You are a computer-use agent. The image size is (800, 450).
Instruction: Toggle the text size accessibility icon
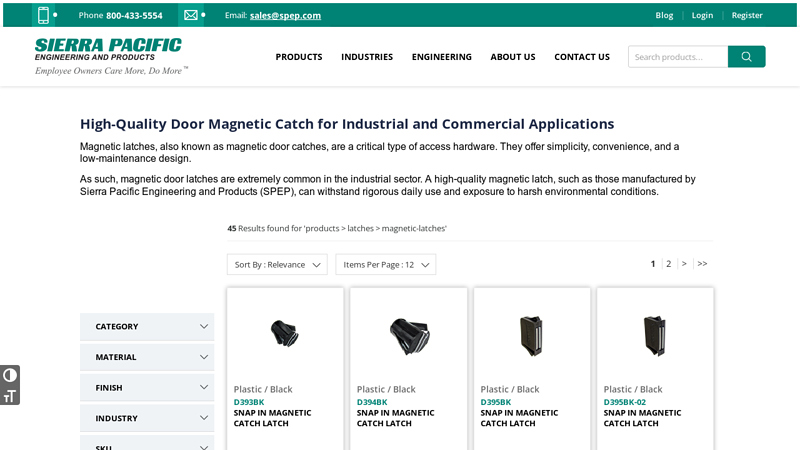pos(10,396)
